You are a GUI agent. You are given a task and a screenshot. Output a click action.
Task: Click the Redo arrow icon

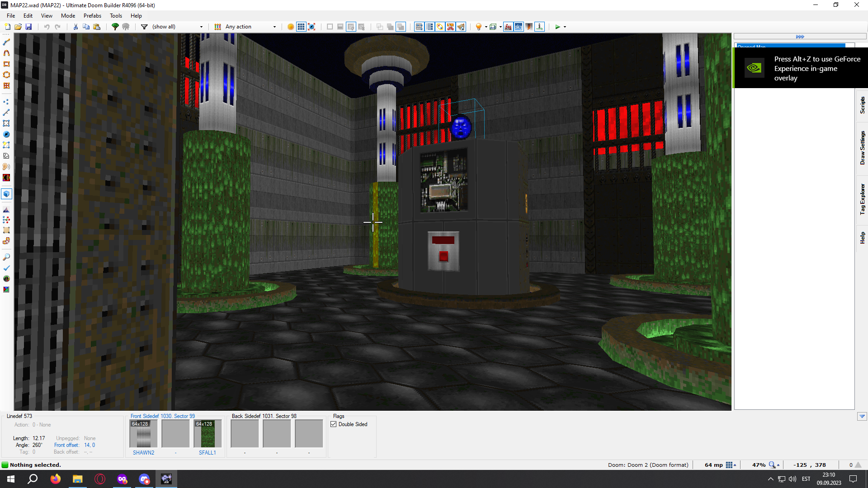coord(57,27)
